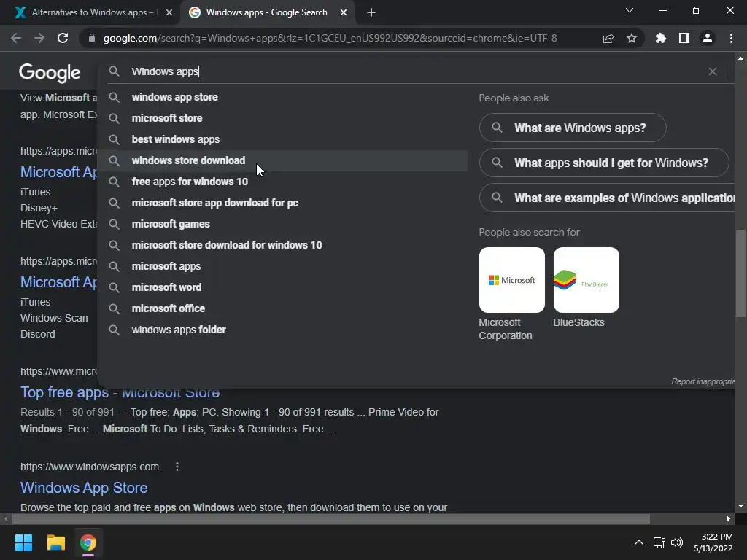
Task: Select suggestion 'microsoft word'
Action: click(x=282, y=287)
